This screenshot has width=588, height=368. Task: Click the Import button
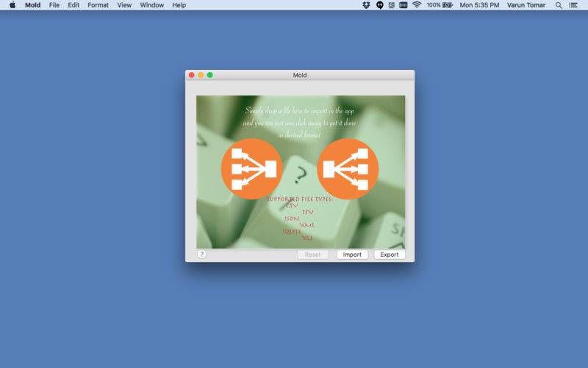[x=352, y=255]
